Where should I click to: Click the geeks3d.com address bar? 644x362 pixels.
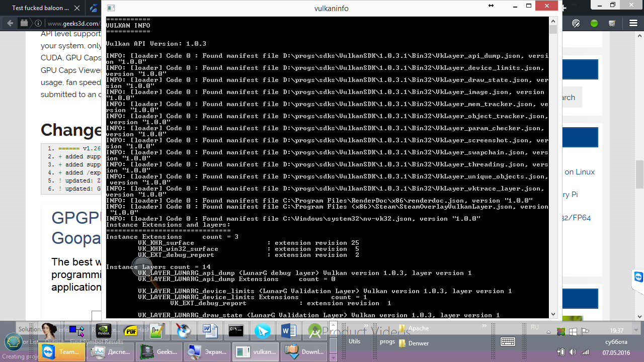point(73,24)
